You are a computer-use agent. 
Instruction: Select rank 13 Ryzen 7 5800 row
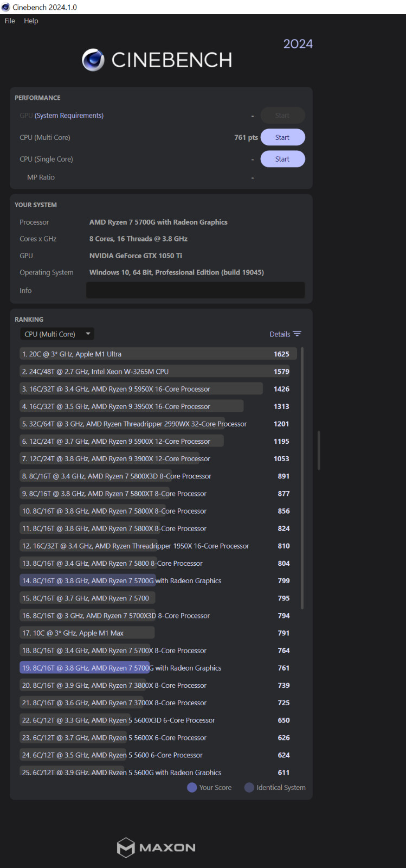click(x=158, y=563)
